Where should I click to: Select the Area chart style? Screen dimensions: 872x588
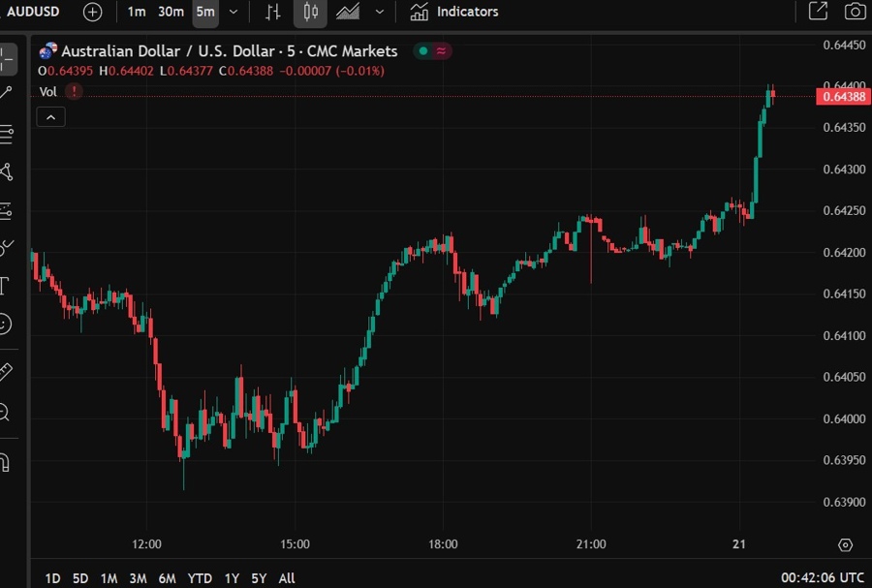point(348,12)
